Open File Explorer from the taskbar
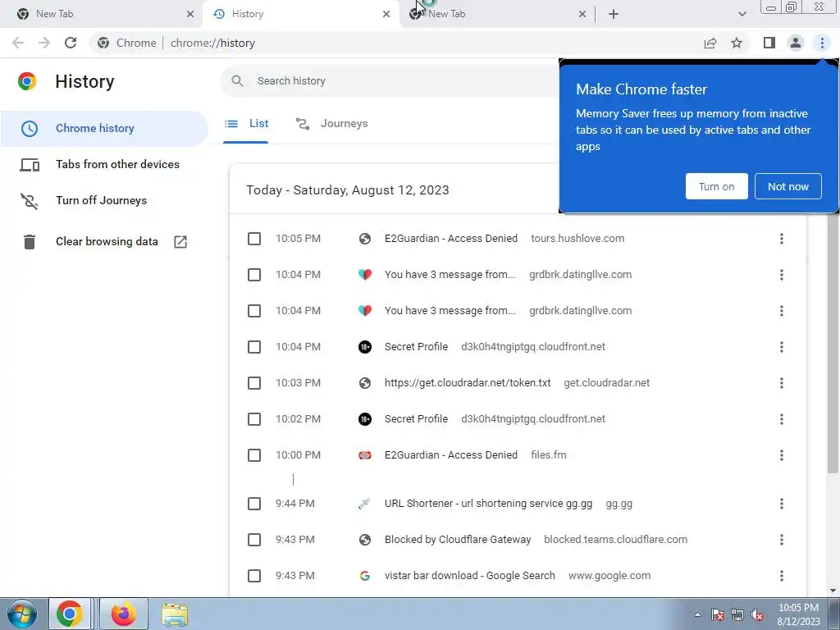Viewport: 840px width, 630px height. [175, 614]
